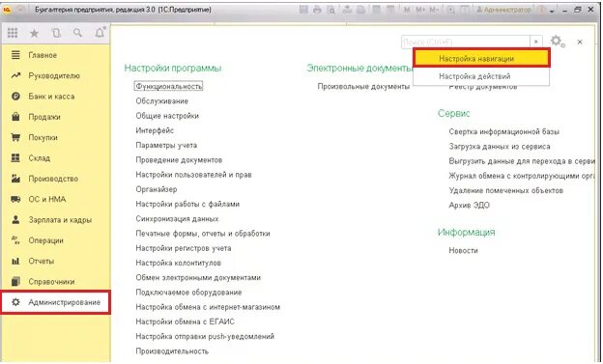The width and height of the screenshot is (603, 364).
Task: Click the M+ button in the title bar
Action: point(420,10)
